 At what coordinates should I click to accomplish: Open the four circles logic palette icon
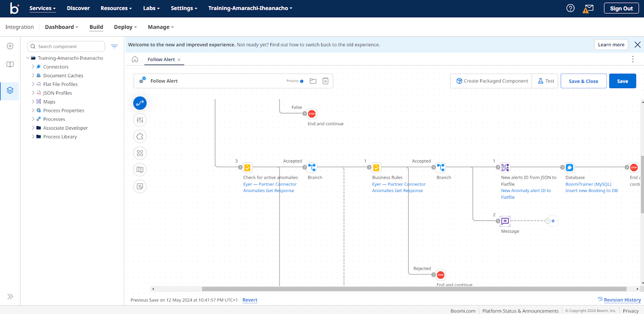[x=140, y=153]
